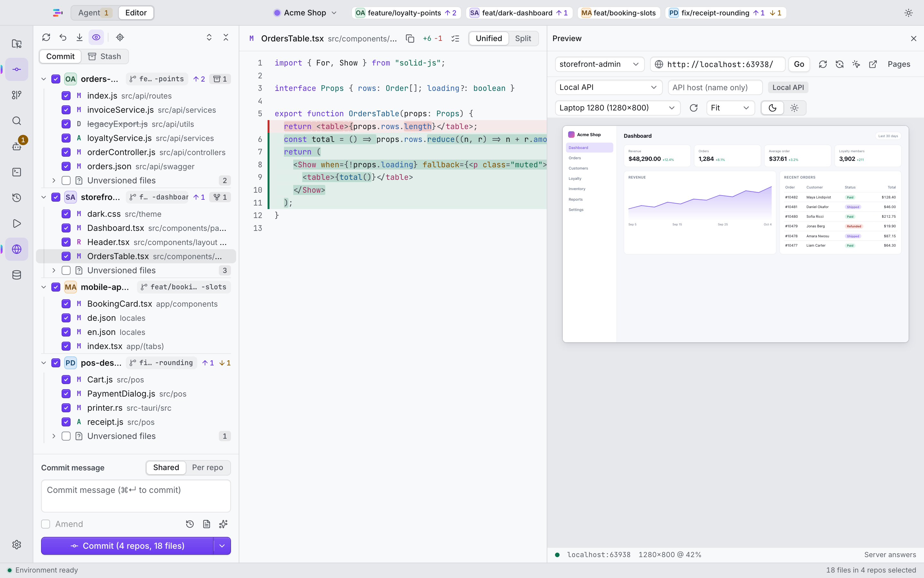
Task: Open the search icon in left sidebar
Action: click(16, 121)
